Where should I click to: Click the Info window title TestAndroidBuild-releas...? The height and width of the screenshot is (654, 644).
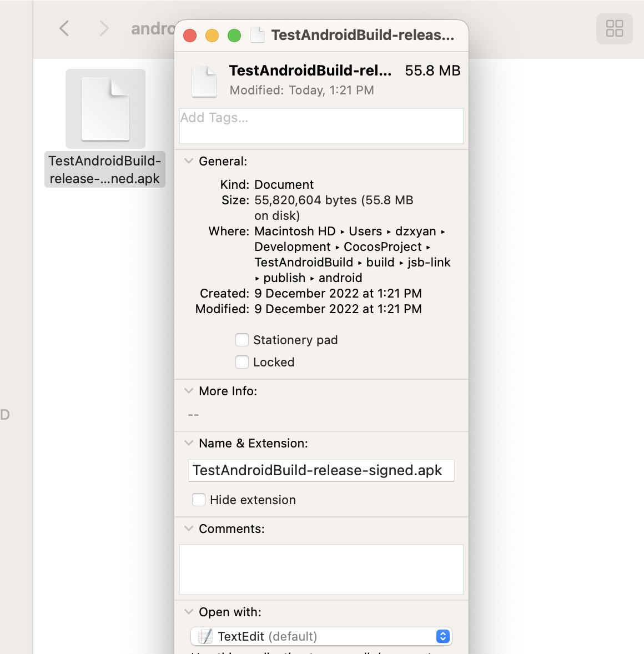pos(363,35)
